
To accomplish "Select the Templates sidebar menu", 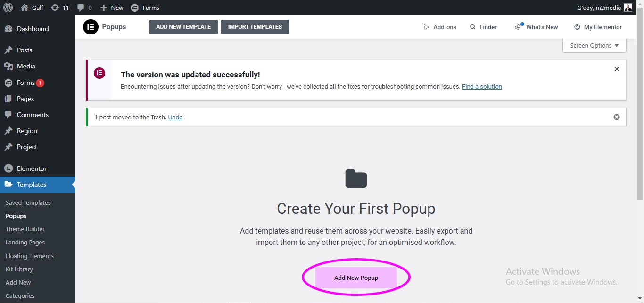I will [38, 185].
